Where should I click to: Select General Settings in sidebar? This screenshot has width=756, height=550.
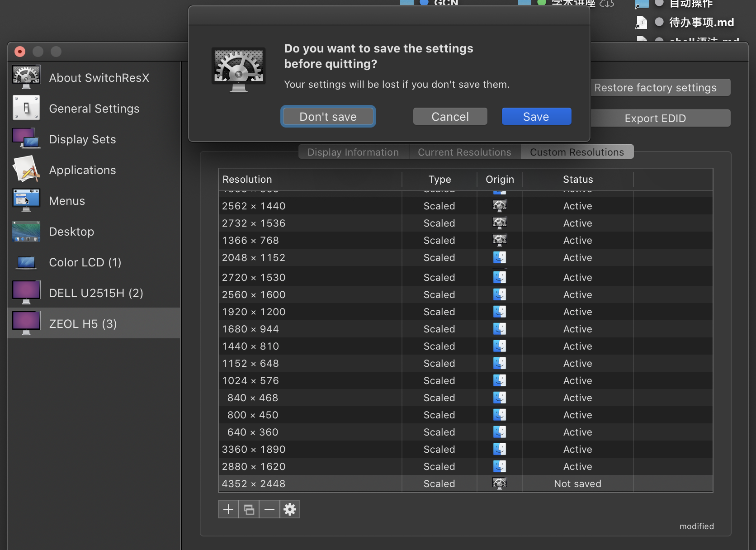click(x=94, y=109)
